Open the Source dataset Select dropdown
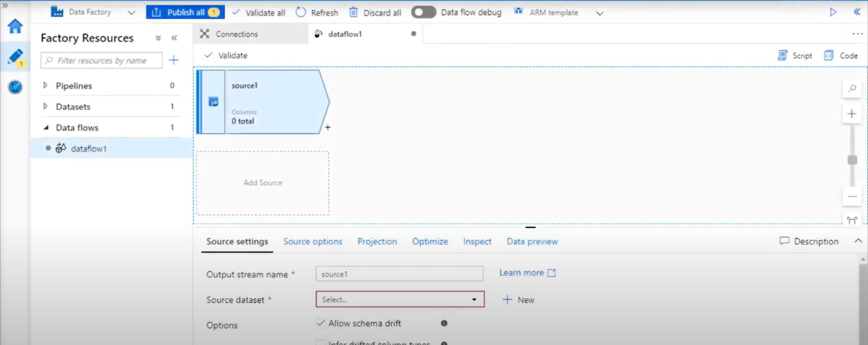The image size is (868, 345). (x=400, y=299)
